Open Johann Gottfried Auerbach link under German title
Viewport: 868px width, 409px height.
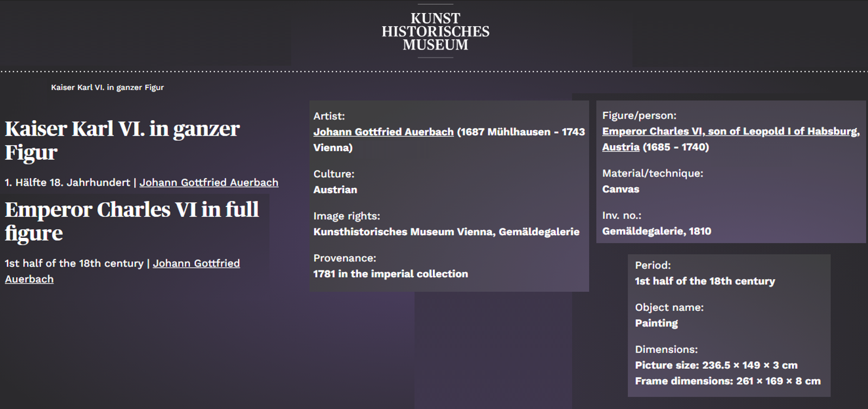[x=209, y=183]
